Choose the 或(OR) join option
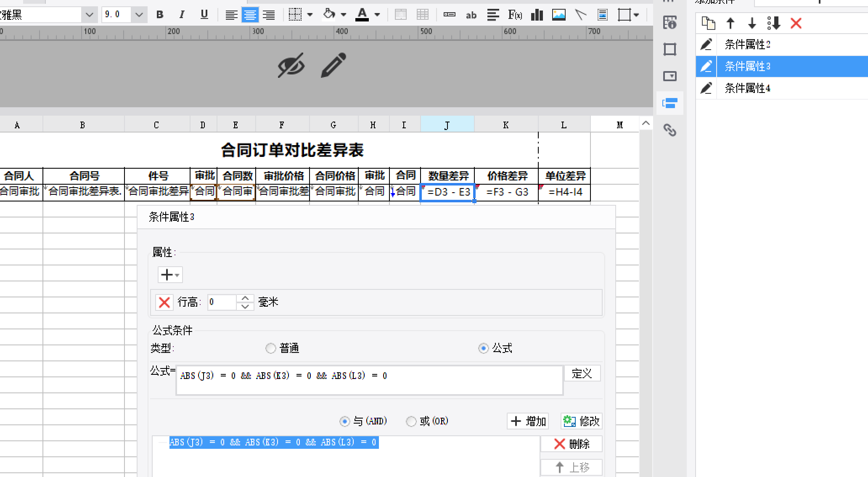This screenshot has width=868, height=477. tap(411, 421)
